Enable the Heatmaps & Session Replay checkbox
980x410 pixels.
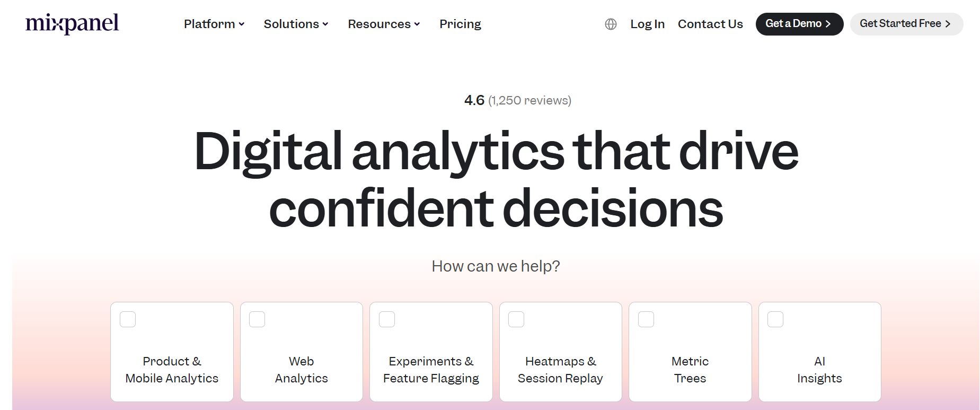pyautogui.click(x=516, y=319)
